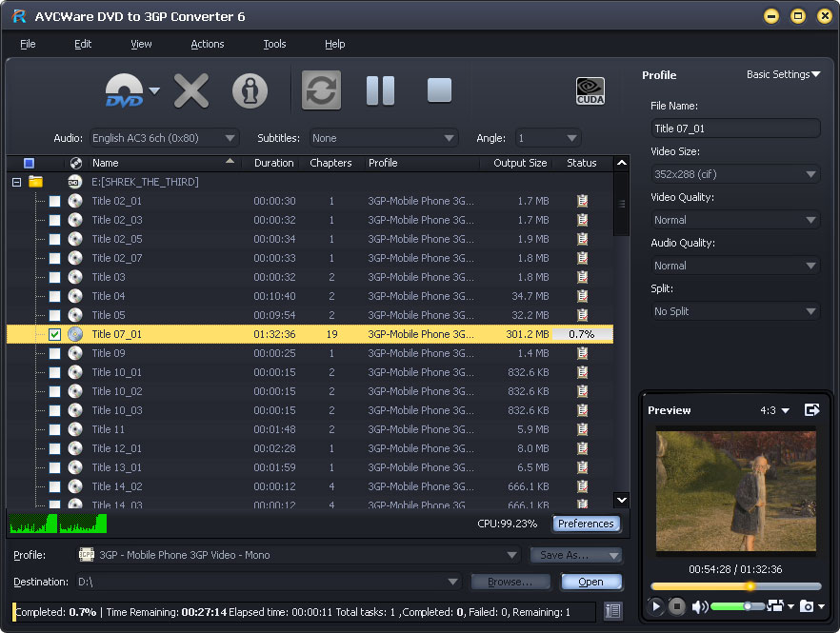Click the Convert refresh-arrows toolbar icon
Screen dimensions: 840x633
(x=321, y=90)
